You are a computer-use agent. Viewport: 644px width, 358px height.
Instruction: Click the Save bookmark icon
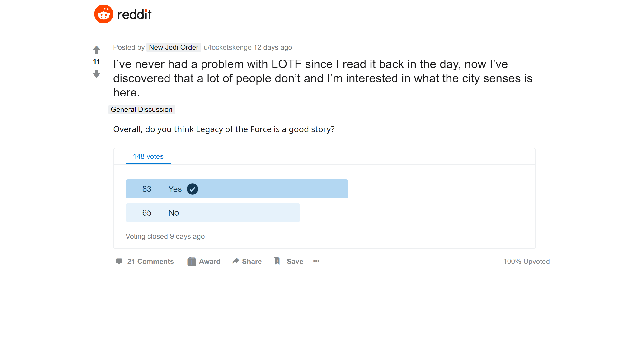(277, 261)
